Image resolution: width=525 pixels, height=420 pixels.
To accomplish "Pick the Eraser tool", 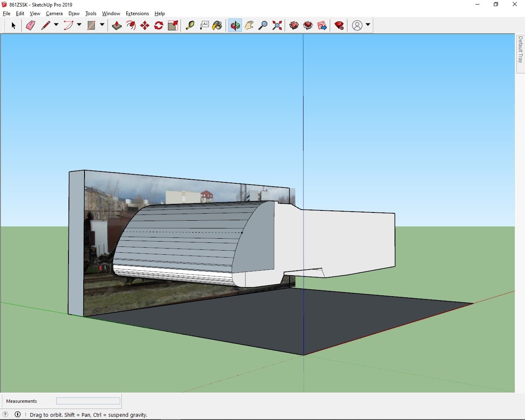I will tap(30, 25).
